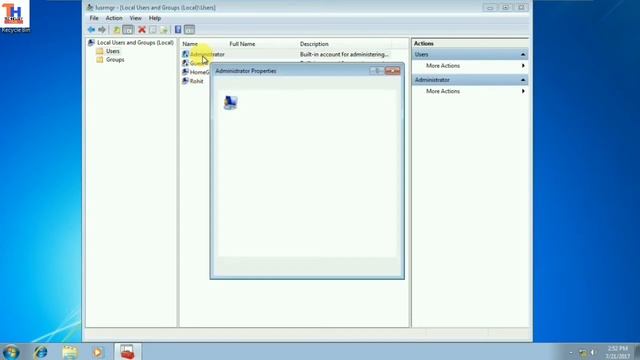Viewport: 640px width, 360px height.
Task: Click the Administrator user account icon
Action: [185, 54]
